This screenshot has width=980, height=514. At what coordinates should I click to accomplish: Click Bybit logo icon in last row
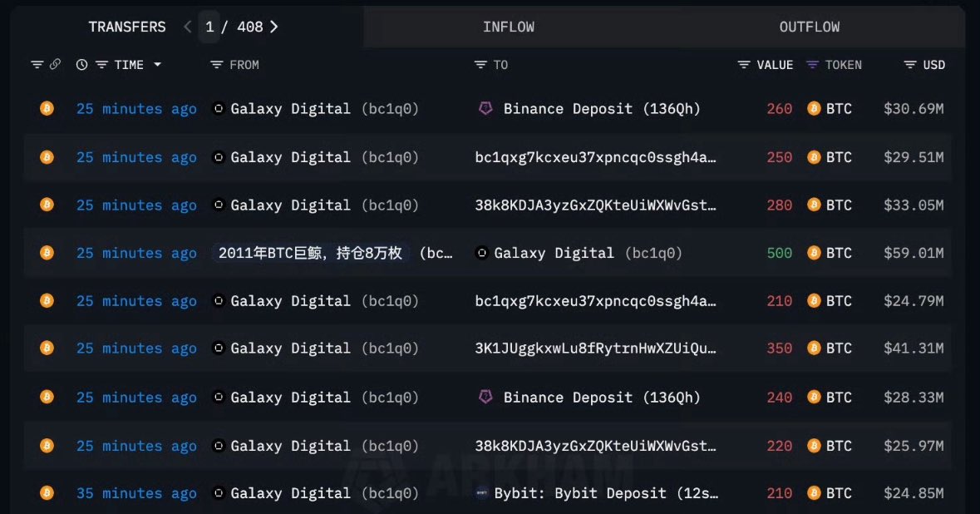[x=481, y=493]
